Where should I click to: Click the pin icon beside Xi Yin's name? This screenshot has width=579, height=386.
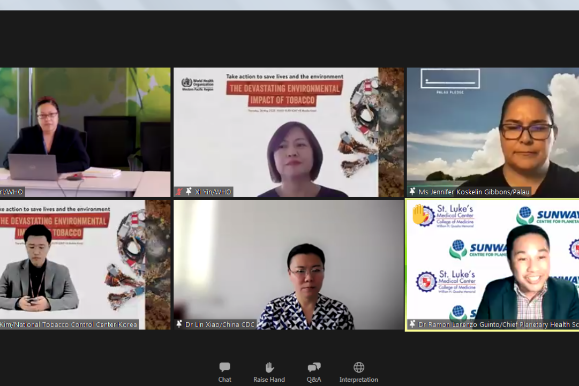click(188, 191)
